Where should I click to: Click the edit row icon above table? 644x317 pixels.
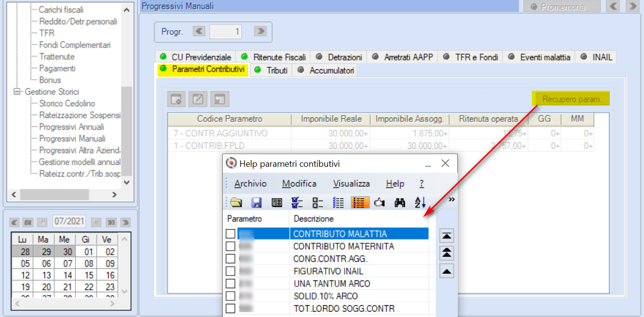pos(198,99)
